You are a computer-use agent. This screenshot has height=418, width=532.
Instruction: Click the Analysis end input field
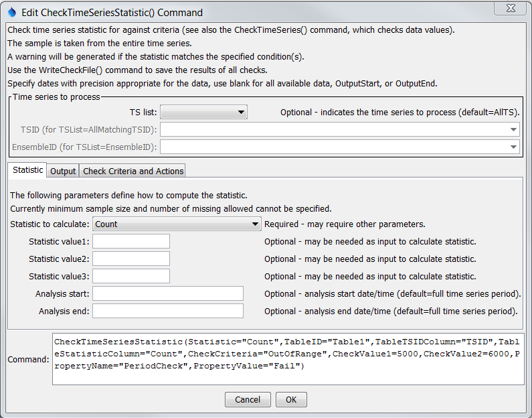(x=168, y=311)
